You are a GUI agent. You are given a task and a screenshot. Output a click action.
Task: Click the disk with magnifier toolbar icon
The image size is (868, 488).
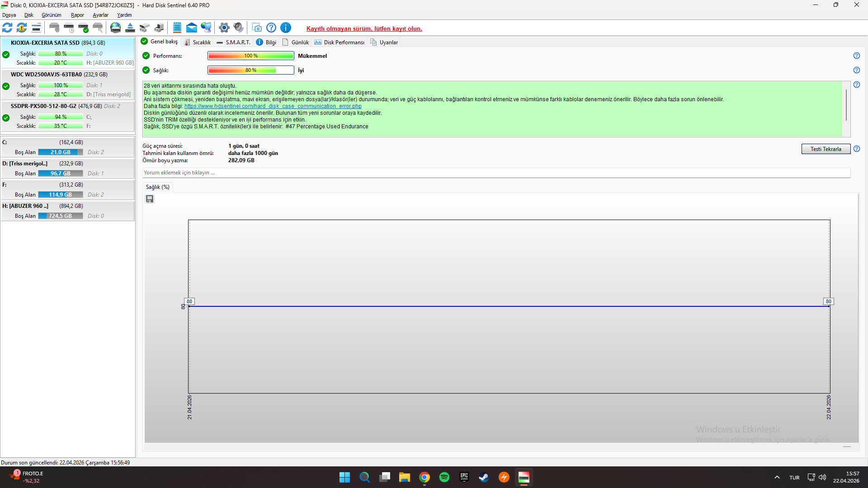click(98, 28)
